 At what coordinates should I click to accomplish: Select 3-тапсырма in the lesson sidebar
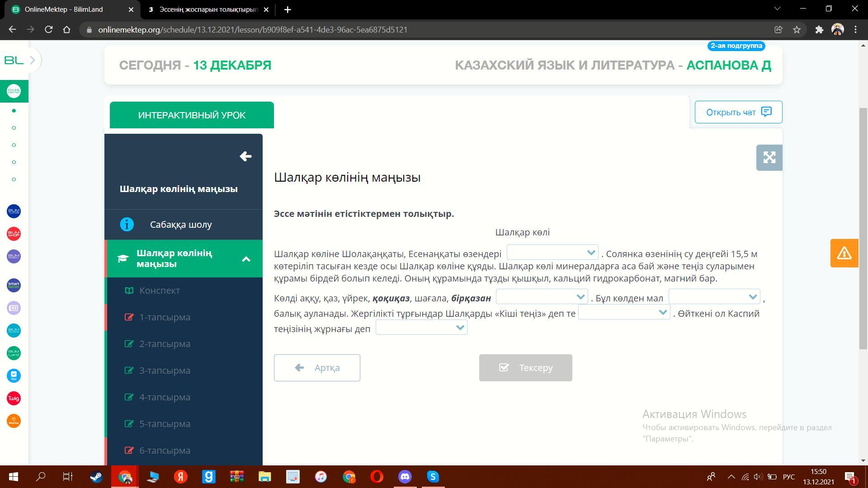(165, 371)
